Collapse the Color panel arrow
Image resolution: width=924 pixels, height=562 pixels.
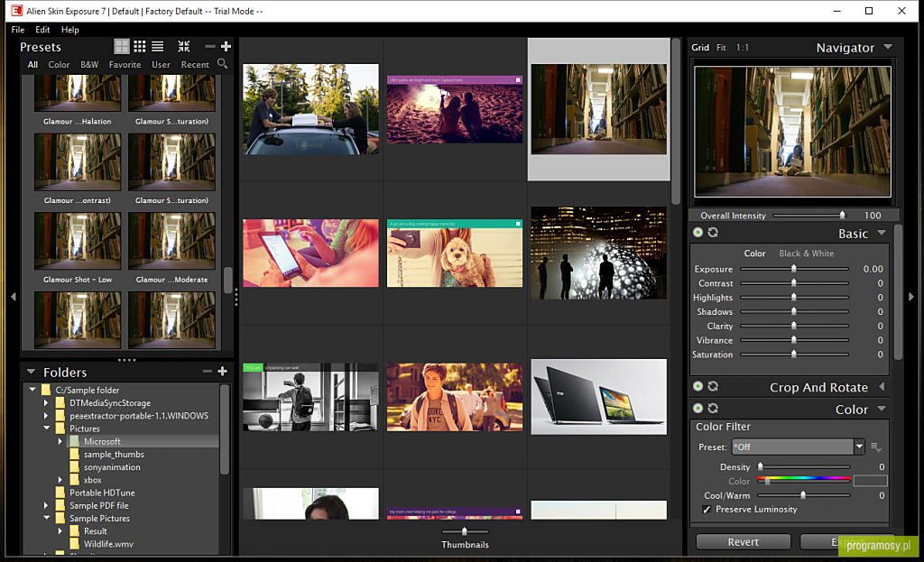coord(882,409)
